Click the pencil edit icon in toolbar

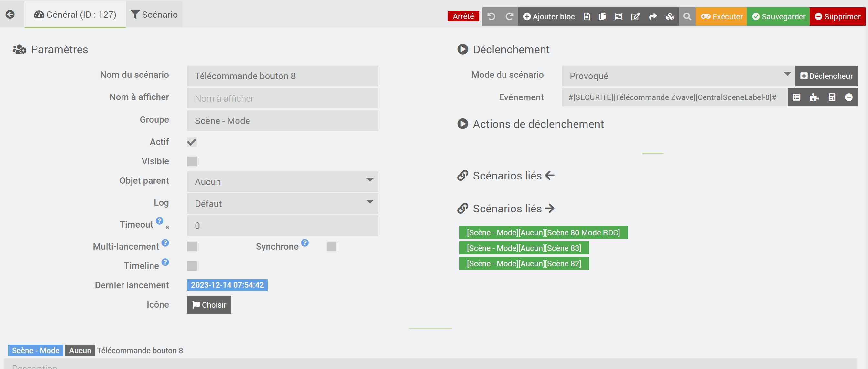tap(635, 16)
